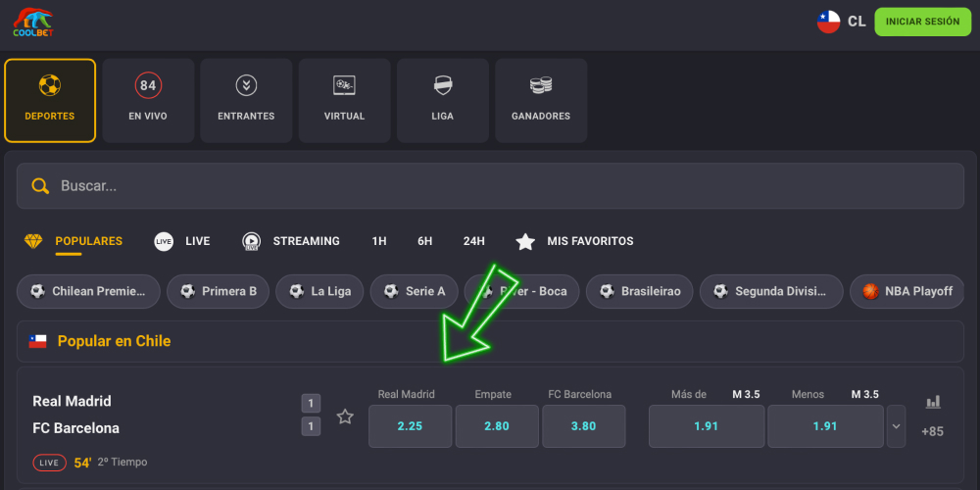Image resolution: width=980 pixels, height=490 pixels.
Task: Open match statistics with +85 markets
Action: click(932, 416)
